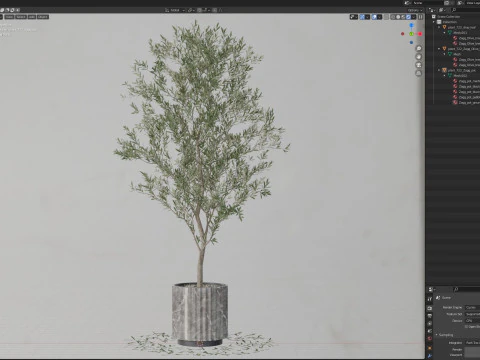
Task: Open the Device dropdown showing CPU
Action: click(x=472, y=321)
